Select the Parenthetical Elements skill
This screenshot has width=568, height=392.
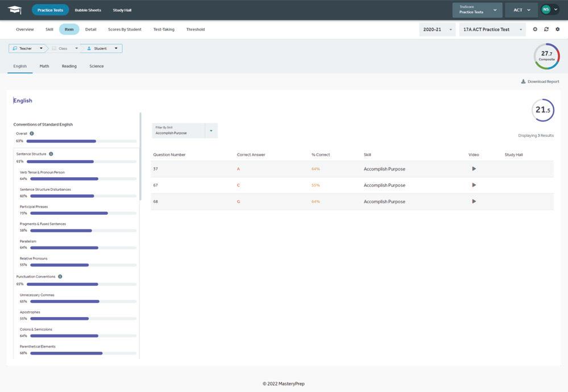coord(38,347)
